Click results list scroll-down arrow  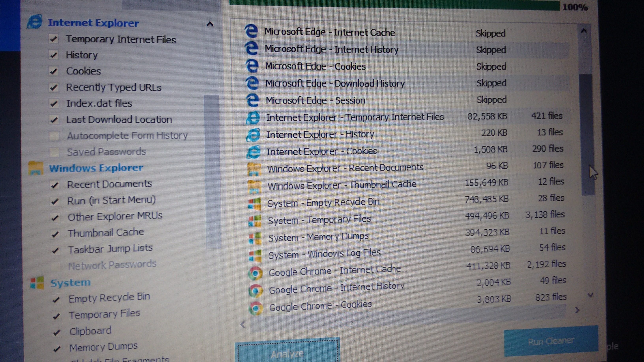590,295
